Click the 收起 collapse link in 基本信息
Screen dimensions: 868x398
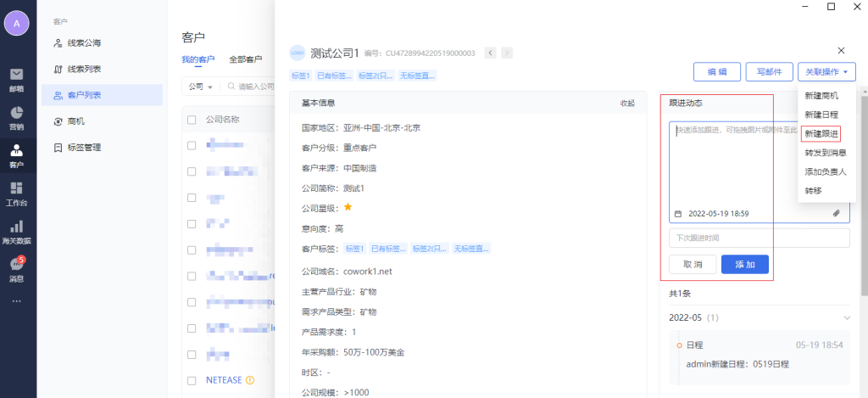click(626, 103)
